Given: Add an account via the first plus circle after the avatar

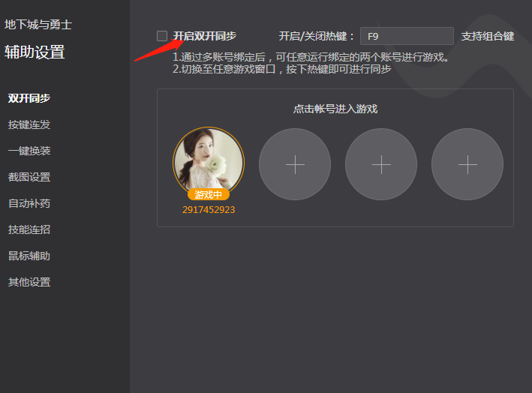Looking at the screenshot, I should pyautogui.click(x=295, y=164).
